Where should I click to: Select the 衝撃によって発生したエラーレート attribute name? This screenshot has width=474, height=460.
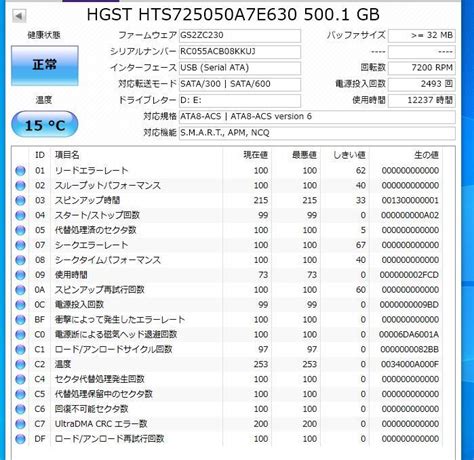pos(120,319)
